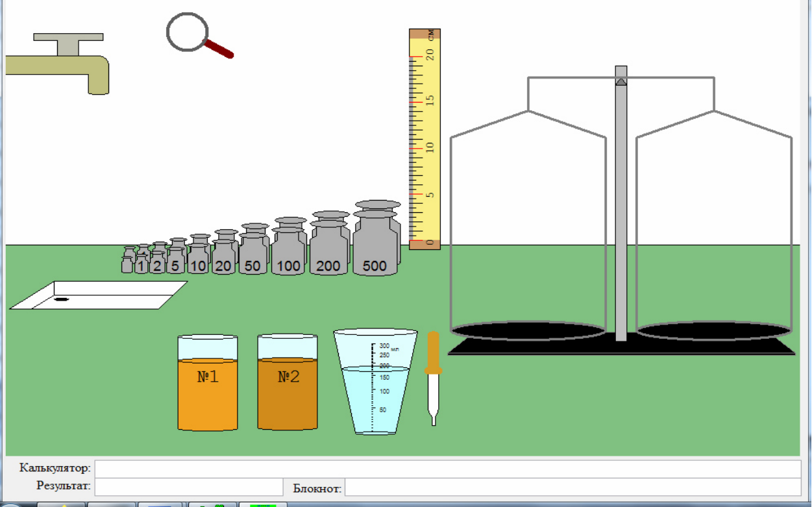Select beaker №2 with brown liquid

288,382
